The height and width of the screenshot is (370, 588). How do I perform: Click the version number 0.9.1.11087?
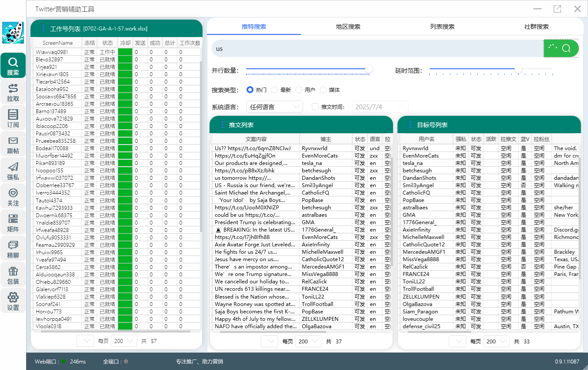pyautogui.click(x=567, y=362)
